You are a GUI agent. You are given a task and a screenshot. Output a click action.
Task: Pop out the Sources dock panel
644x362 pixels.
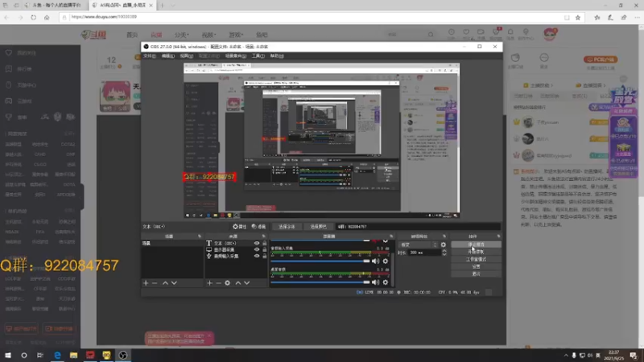tap(264, 237)
